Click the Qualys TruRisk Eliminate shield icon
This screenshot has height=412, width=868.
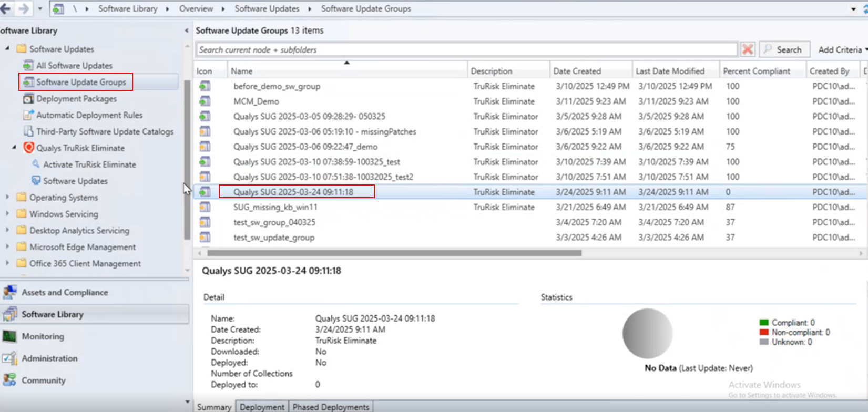(x=29, y=148)
